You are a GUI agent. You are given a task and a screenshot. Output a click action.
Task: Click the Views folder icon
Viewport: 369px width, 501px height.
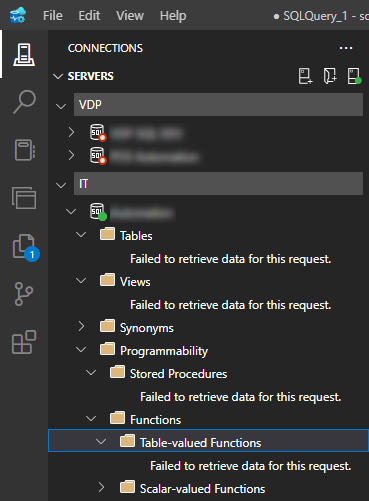tap(107, 280)
